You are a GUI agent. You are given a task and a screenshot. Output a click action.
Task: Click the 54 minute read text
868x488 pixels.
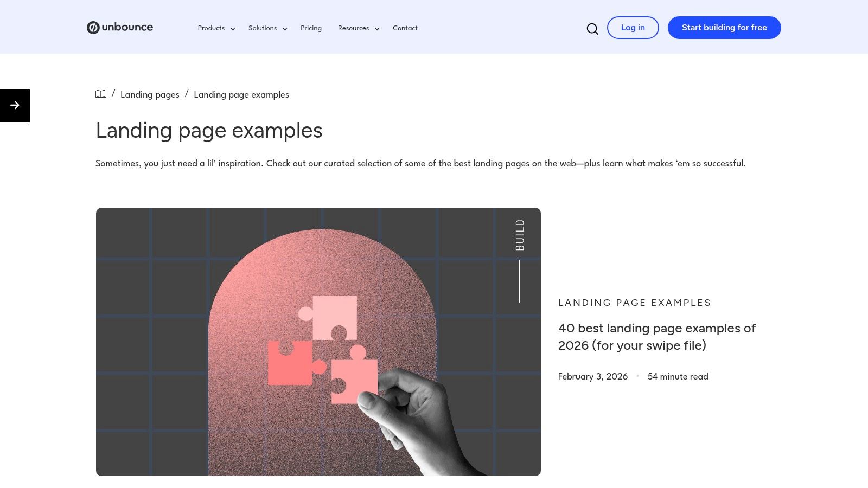(678, 376)
